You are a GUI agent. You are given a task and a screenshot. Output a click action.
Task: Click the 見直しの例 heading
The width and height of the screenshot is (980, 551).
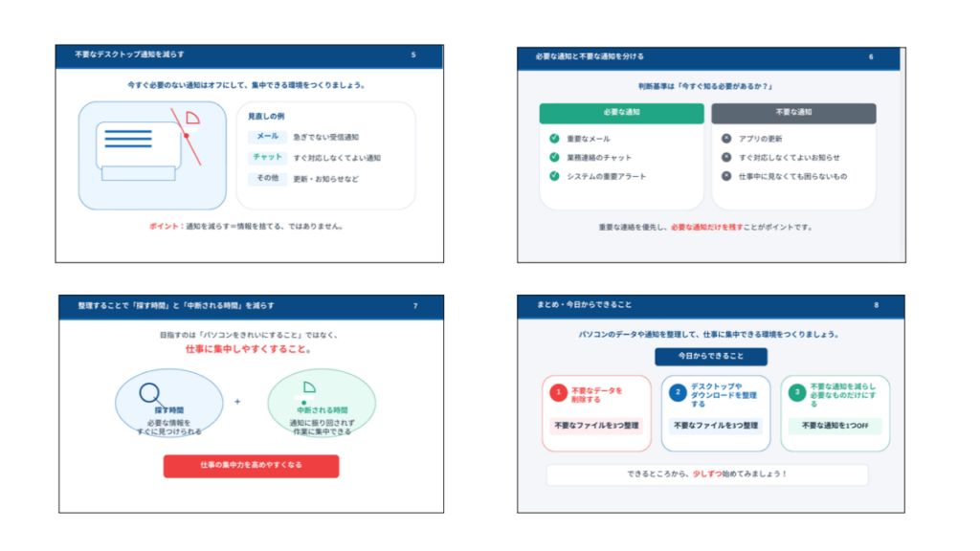click(266, 116)
